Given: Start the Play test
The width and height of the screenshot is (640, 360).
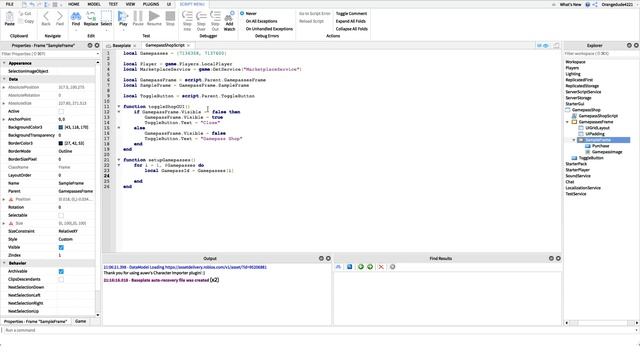Looking at the screenshot, I should (x=123, y=18).
